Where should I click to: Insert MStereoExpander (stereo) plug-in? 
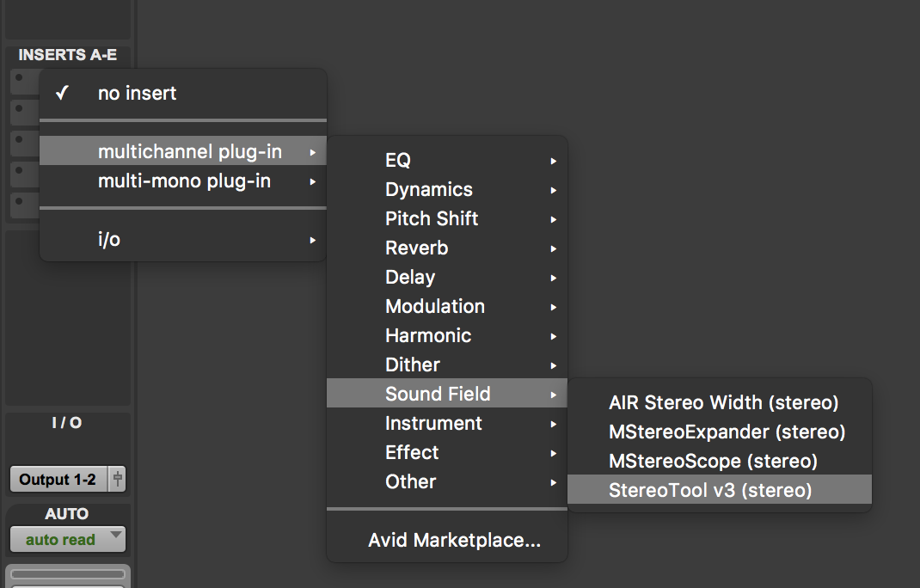point(720,432)
